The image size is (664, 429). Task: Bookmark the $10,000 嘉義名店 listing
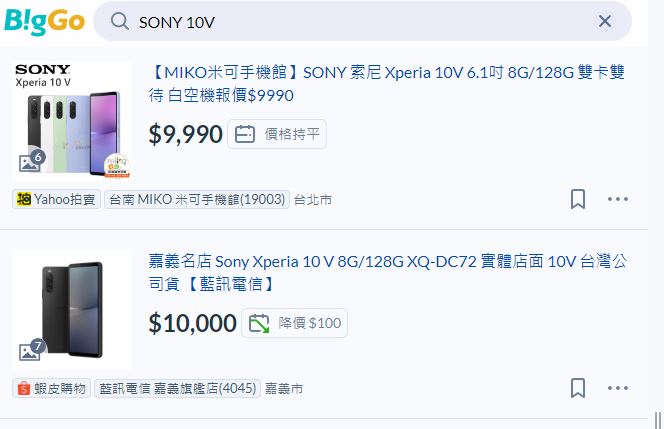[x=578, y=388]
